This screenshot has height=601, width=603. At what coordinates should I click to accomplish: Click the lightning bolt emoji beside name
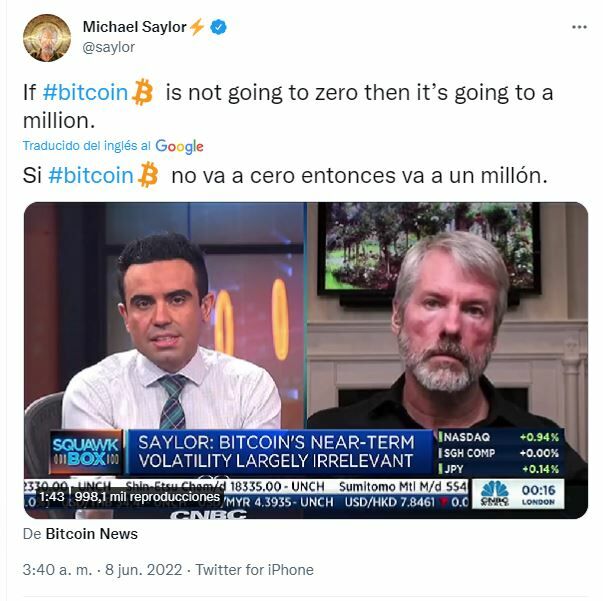(x=197, y=27)
